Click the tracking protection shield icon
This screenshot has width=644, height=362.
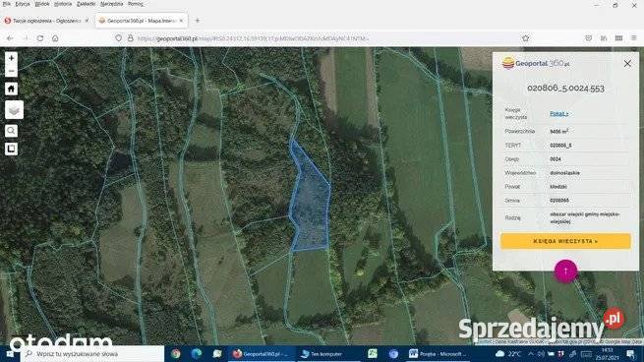coord(118,38)
